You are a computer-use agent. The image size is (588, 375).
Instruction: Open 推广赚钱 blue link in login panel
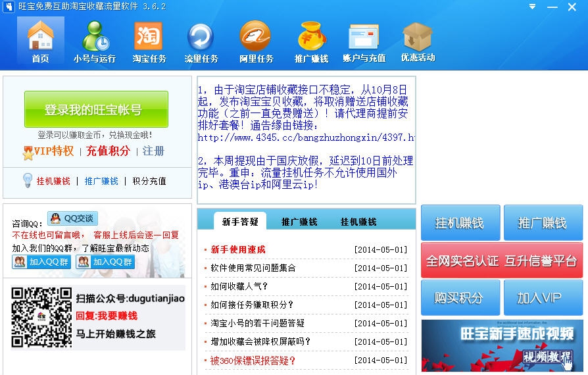101,181
